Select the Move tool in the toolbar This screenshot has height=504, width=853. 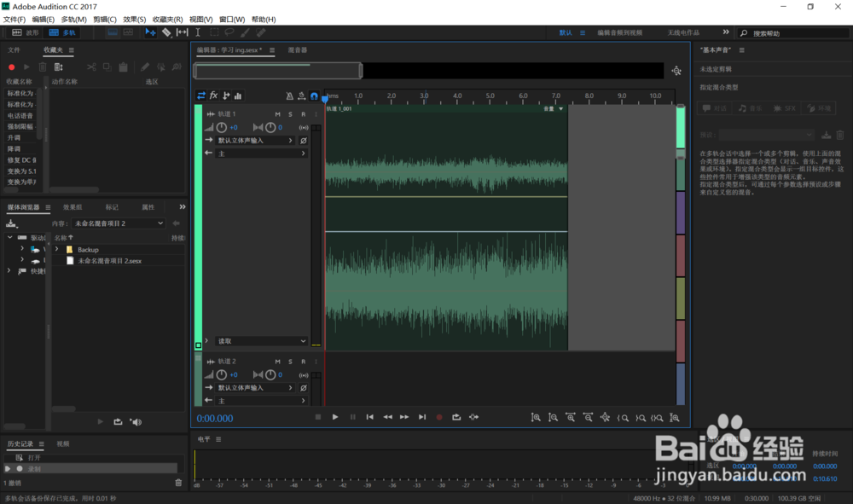click(150, 32)
